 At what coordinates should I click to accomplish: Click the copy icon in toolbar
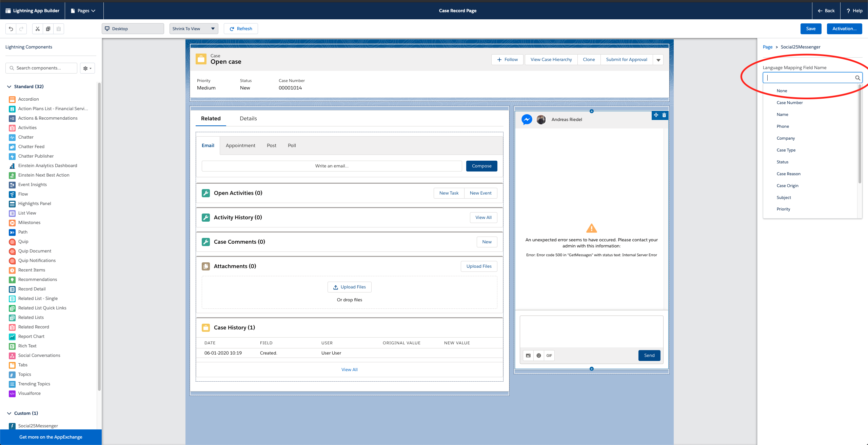48,29
